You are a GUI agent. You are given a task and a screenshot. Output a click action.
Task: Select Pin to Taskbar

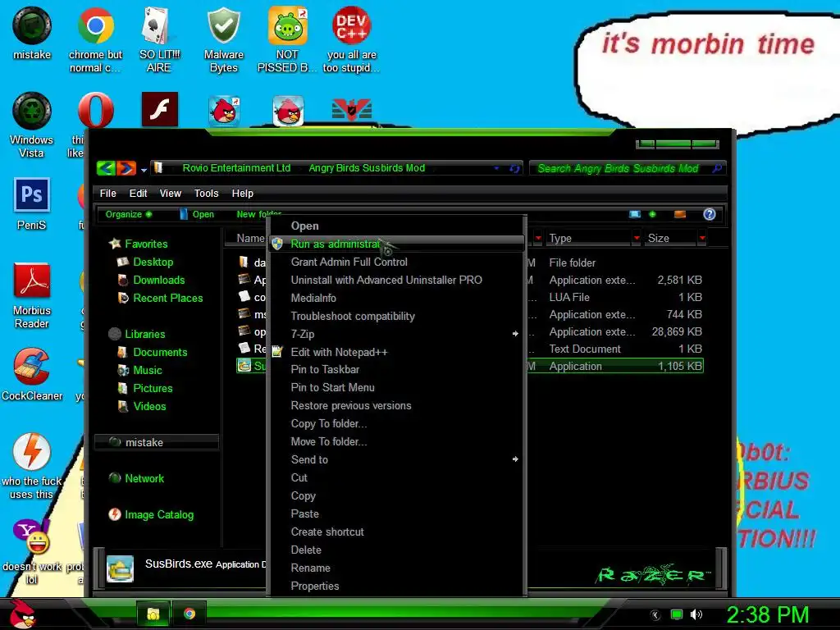click(397, 370)
